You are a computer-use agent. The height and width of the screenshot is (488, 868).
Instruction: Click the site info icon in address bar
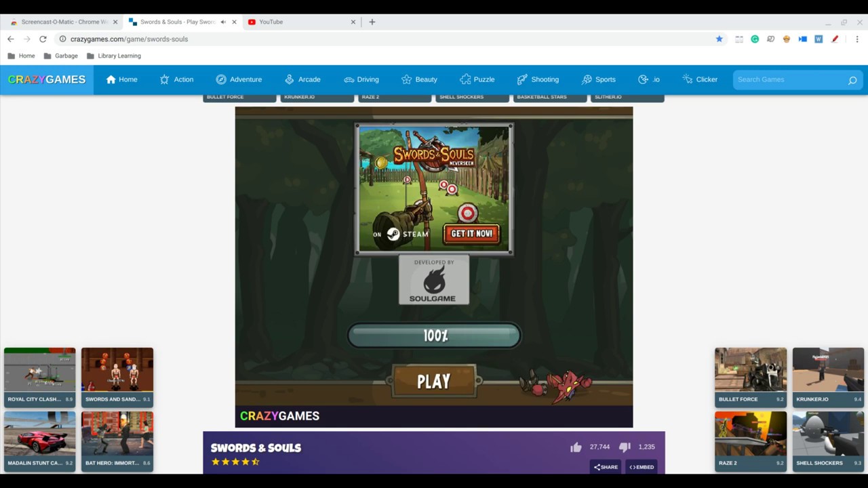coord(62,39)
